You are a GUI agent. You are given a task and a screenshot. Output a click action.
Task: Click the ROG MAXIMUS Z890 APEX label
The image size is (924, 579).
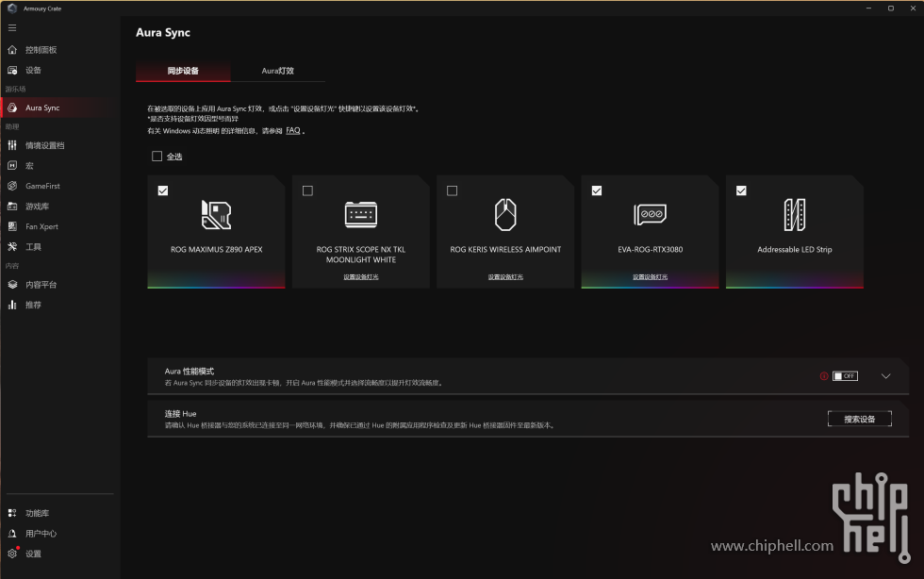216,249
